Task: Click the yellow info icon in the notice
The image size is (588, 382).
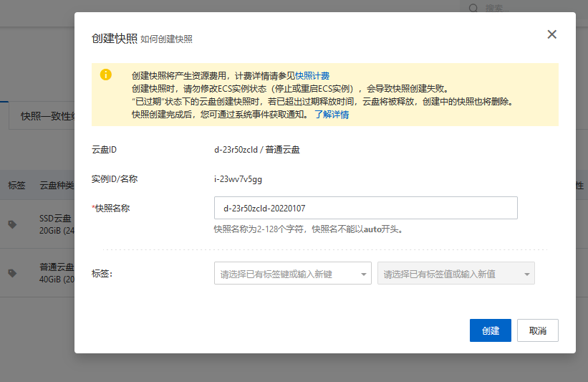Action: [106, 75]
